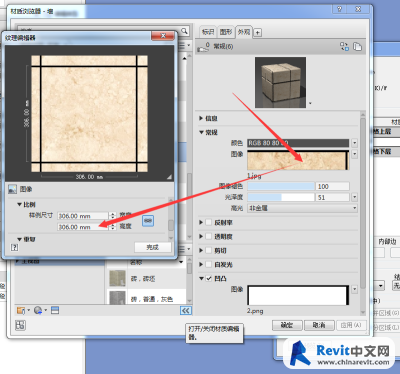The image size is (400, 374).
Task: Open the 高光 highlights combo box
Action: coord(302,208)
